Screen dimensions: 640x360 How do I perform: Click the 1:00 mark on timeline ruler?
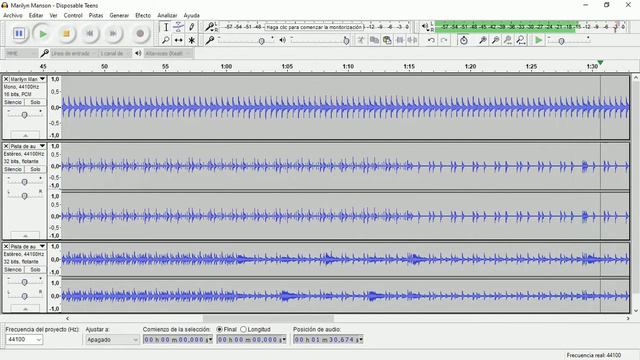[x=226, y=66]
